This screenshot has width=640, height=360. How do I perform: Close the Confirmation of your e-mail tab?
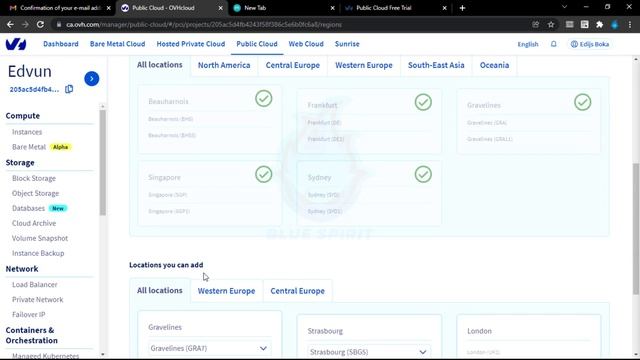point(109,8)
